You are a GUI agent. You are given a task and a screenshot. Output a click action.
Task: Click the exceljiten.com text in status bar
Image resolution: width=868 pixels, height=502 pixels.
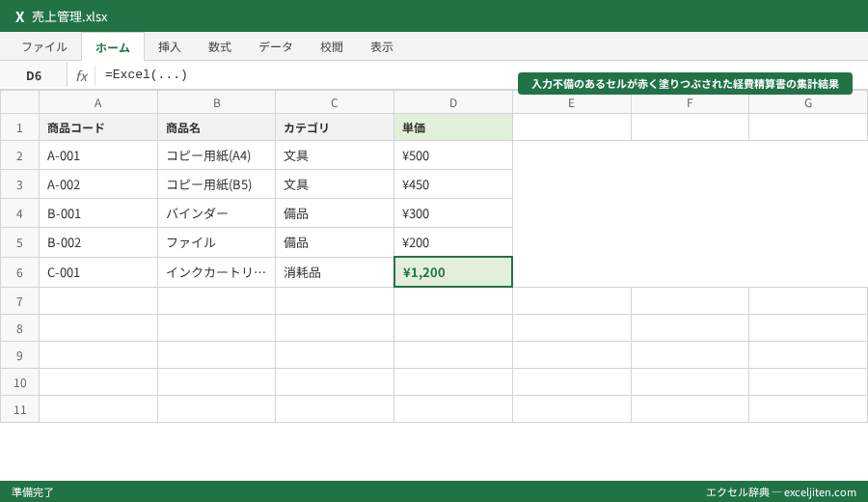[x=820, y=492]
